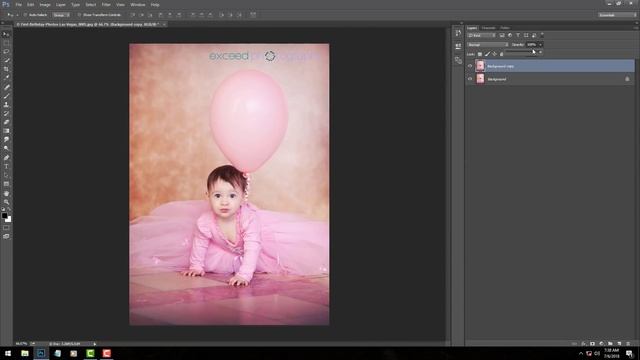
Task: Select the History Brush tool
Action: coord(6,113)
